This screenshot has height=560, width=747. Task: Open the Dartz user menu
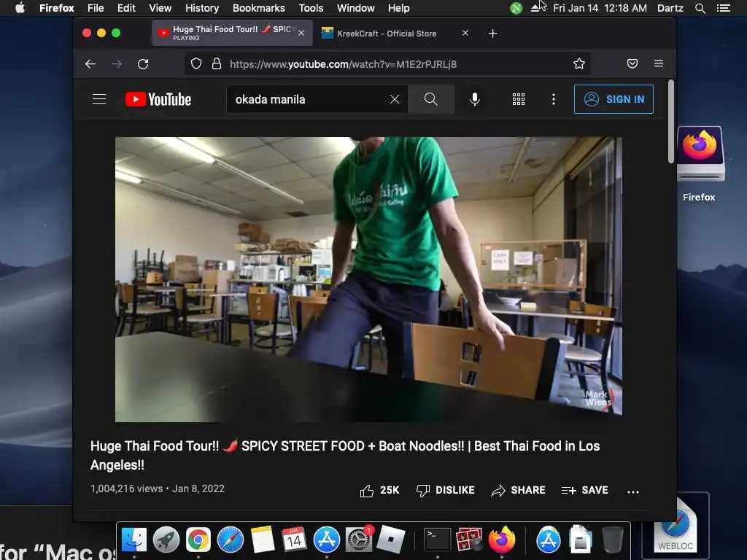(670, 8)
